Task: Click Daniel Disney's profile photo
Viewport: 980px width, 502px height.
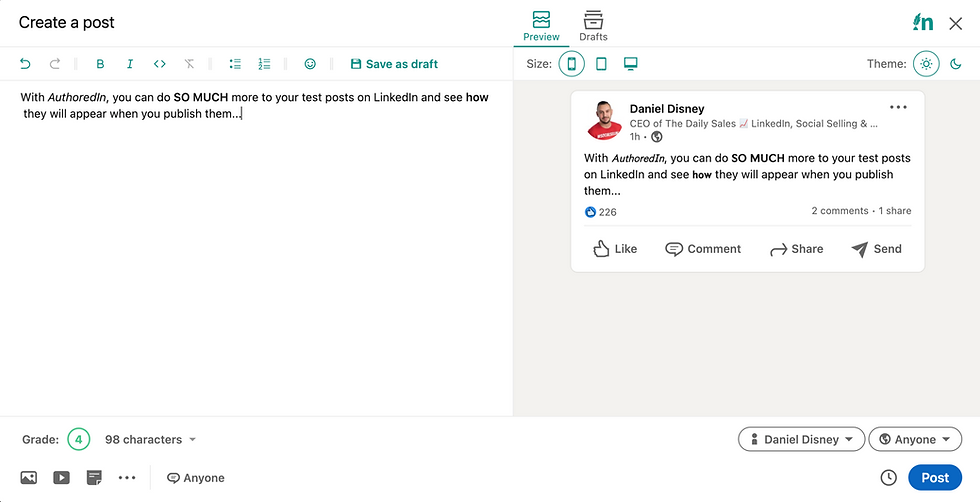Action: tap(604, 119)
